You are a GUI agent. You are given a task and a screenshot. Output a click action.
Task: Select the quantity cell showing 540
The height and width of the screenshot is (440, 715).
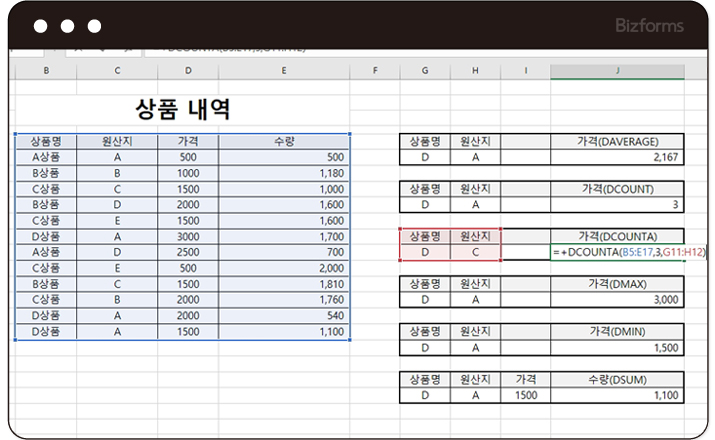point(284,315)
